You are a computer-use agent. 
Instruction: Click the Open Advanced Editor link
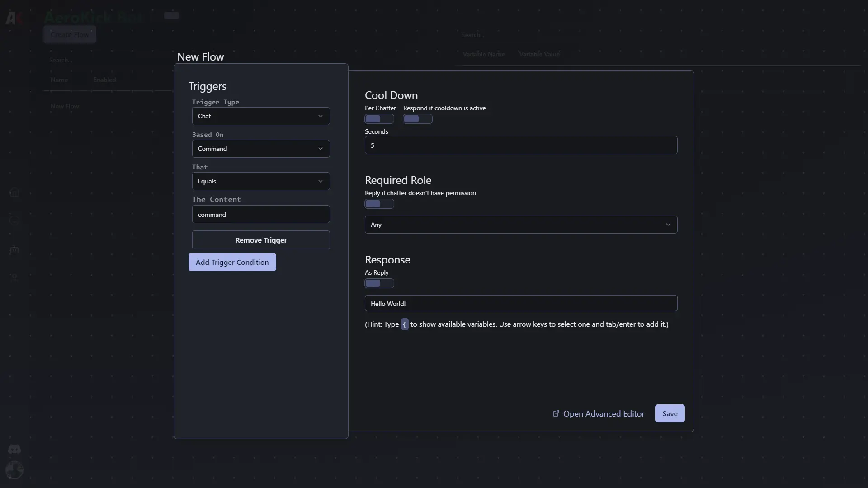coord(598,413)
